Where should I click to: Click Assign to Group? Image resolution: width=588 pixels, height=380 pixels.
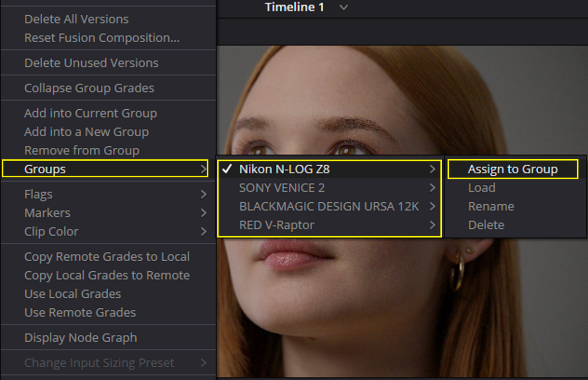coord(513,170)
